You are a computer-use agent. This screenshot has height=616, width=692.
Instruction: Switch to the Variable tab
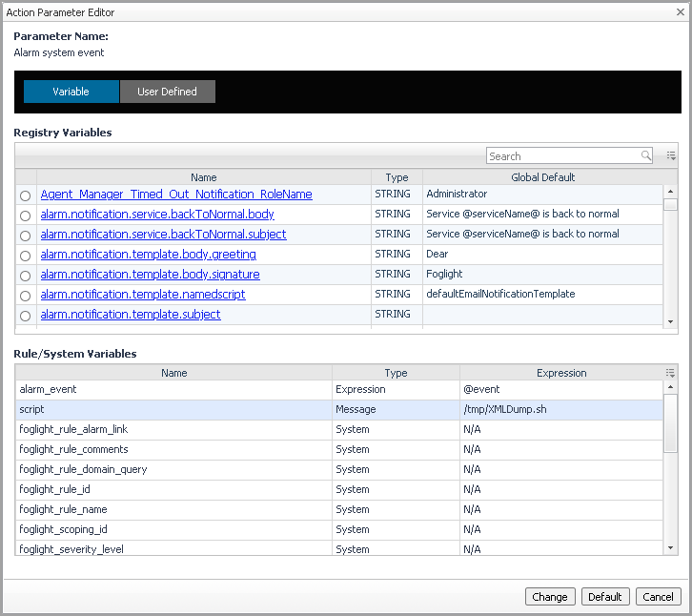[71, 92]
